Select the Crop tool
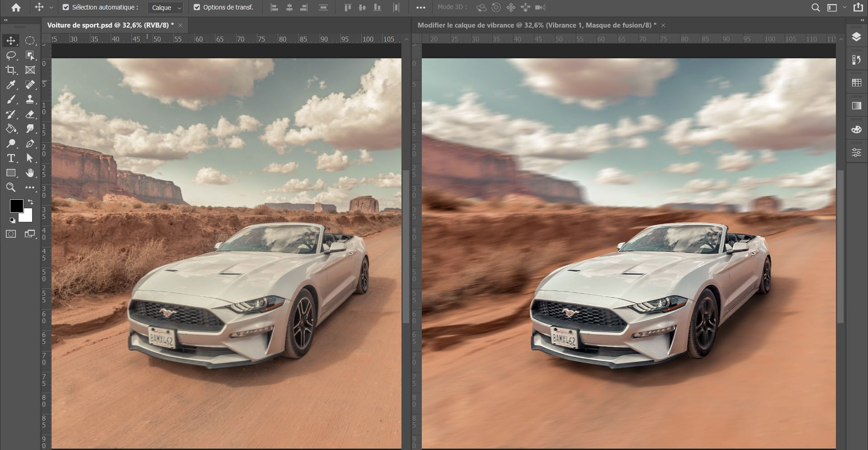Viewport: 868px width, 450px height. (11, 70)
